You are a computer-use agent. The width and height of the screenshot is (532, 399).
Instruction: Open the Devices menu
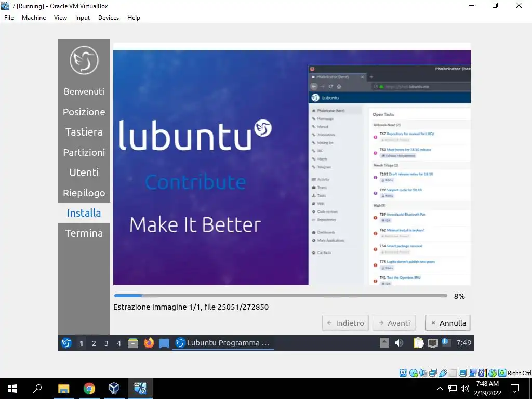click(109, 18)
